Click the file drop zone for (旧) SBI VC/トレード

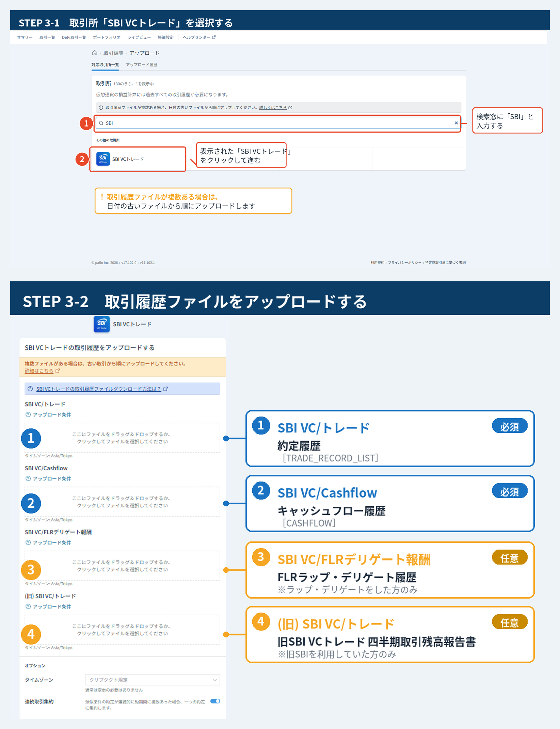click(x=122, y=630)
